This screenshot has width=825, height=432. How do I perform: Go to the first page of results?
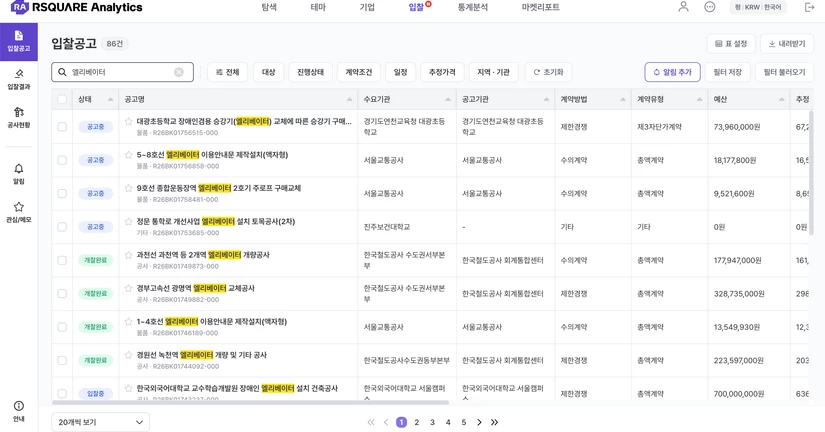click(371, 422)
